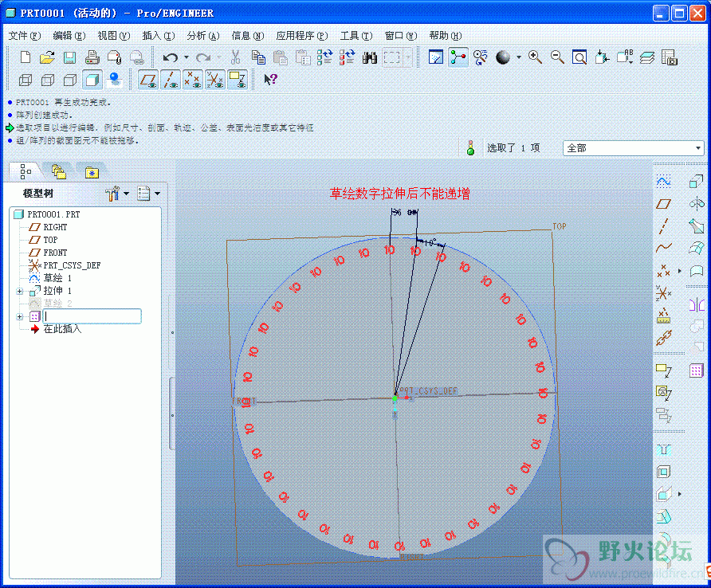Save the model using the diskette icon
This screenshot has height=588, width=711.
coord(69,57)
